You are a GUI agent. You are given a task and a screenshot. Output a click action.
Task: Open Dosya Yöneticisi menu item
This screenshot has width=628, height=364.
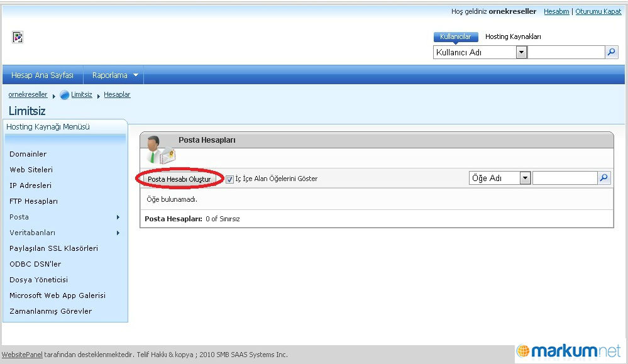click(x=38, y=280)
